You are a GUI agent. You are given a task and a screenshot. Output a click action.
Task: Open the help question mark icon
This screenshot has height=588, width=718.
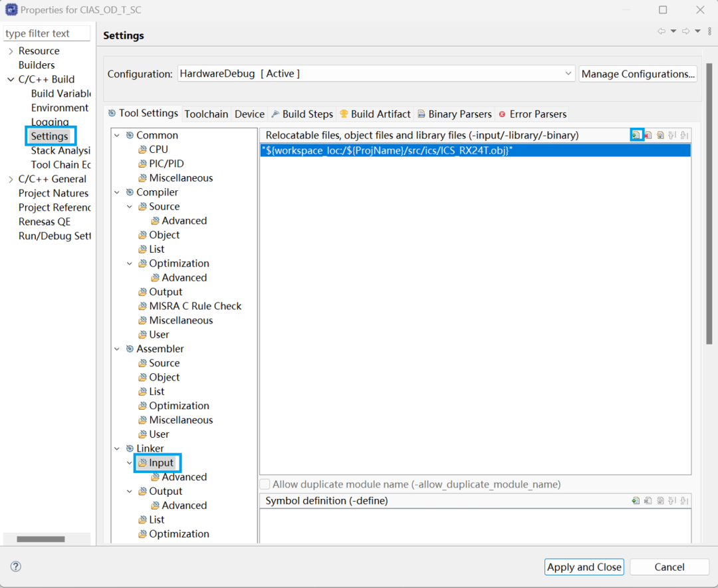15,567
